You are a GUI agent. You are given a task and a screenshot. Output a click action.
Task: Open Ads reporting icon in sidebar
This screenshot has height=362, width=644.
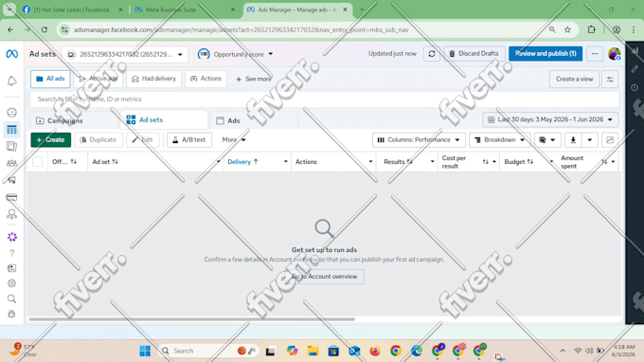tap(11, 146)
